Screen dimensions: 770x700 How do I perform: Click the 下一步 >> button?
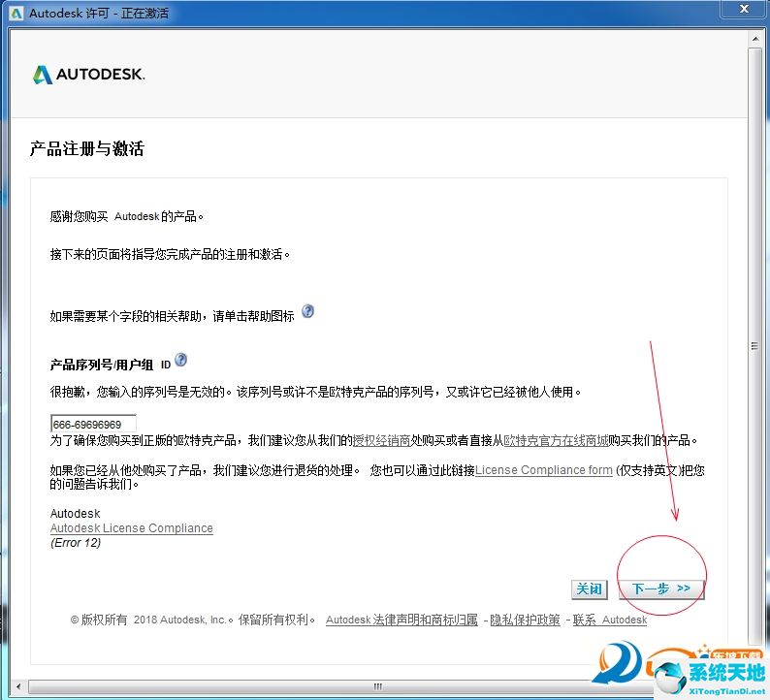661,589
